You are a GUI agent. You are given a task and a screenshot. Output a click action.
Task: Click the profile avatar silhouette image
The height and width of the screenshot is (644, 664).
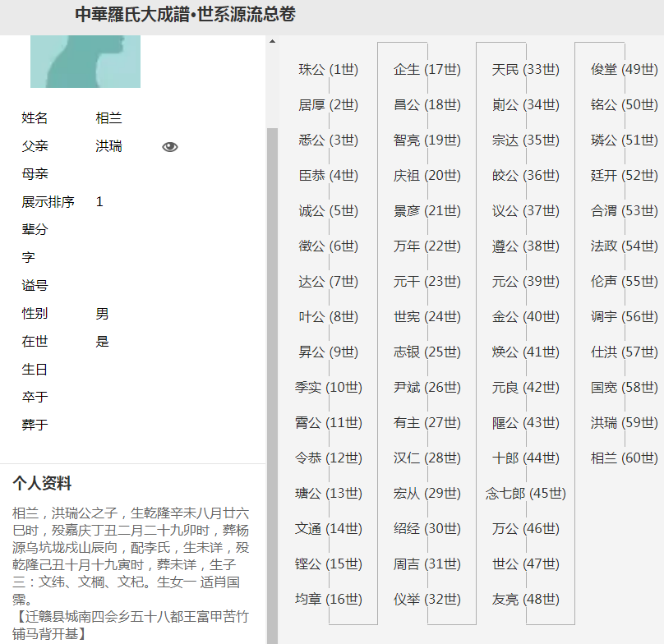coord(85,62)
